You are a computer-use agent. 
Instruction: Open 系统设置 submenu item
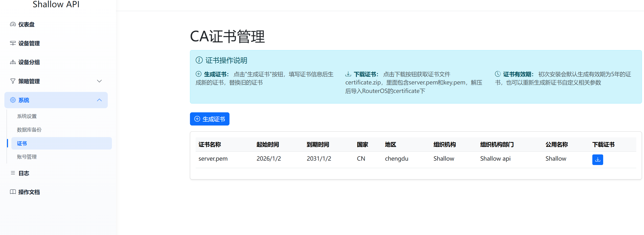27,116
